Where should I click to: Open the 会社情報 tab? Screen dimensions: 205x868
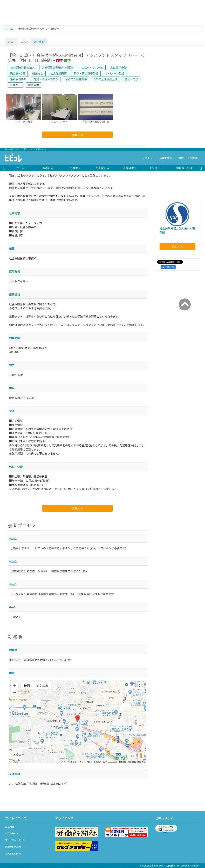click(39, 42)
